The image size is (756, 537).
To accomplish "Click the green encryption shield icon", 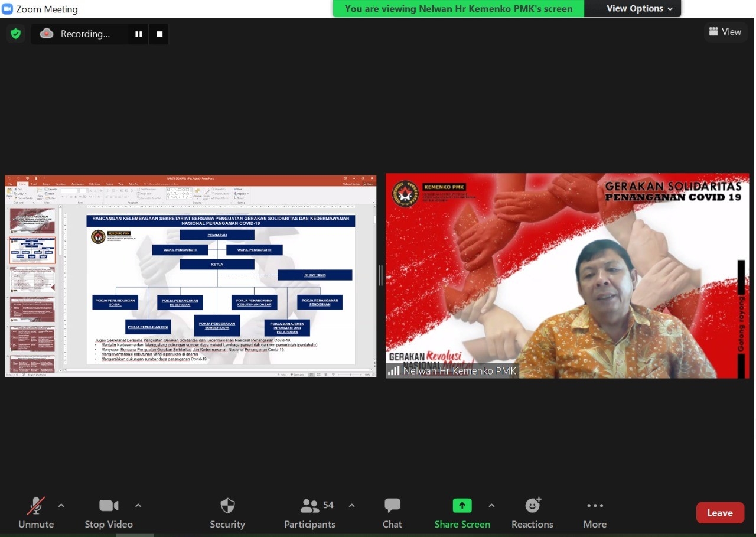I will [x=16, y=34].
